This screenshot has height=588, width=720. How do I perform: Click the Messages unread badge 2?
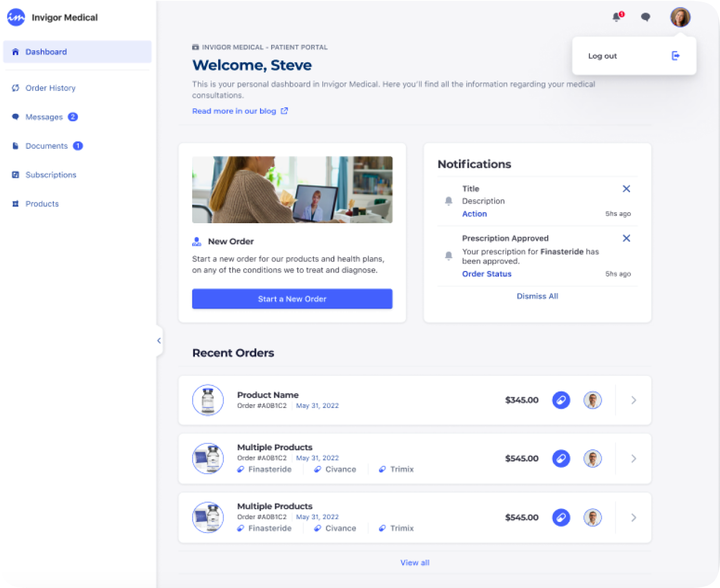pos(73,117)
